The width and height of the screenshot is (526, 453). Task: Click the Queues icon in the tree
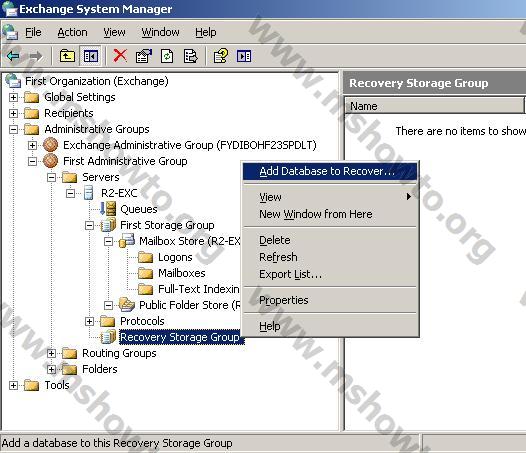coord(108,209)
